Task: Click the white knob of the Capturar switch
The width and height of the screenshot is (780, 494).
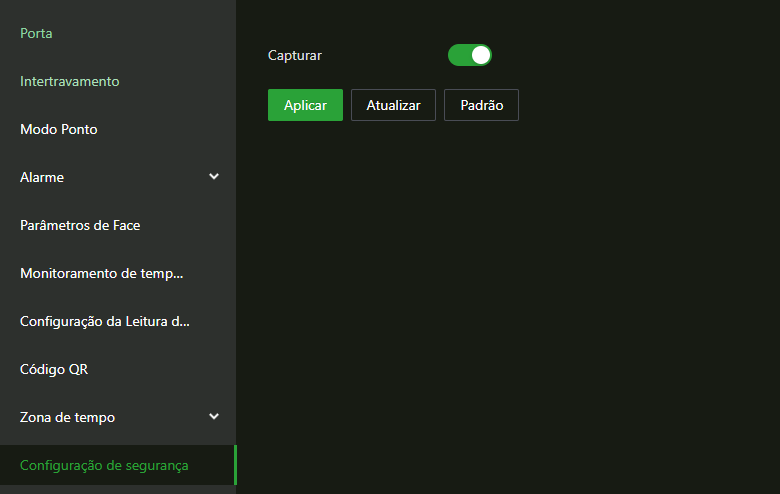Action: 481,55
